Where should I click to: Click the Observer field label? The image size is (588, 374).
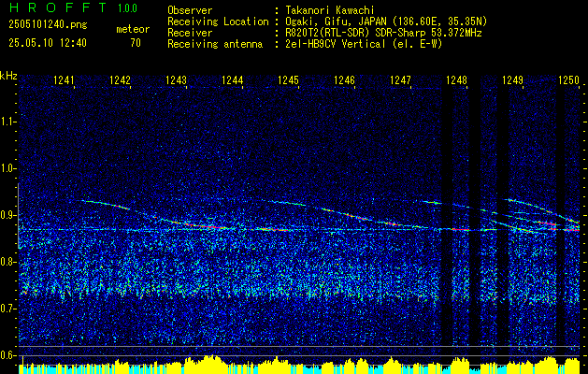point(190,10)
